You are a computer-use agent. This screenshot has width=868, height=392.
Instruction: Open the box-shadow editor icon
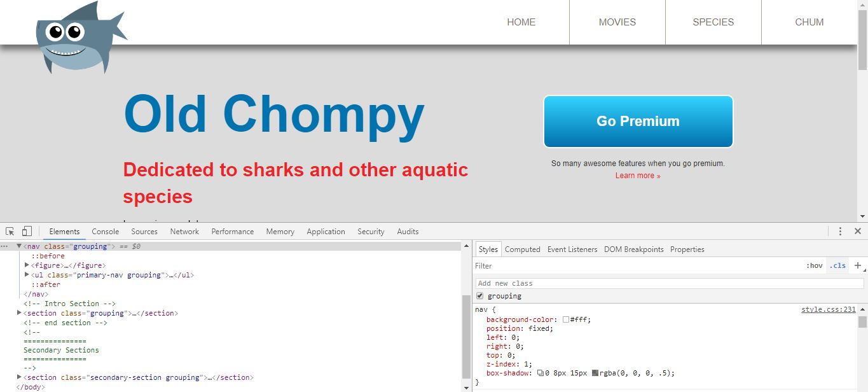(541, 374)
